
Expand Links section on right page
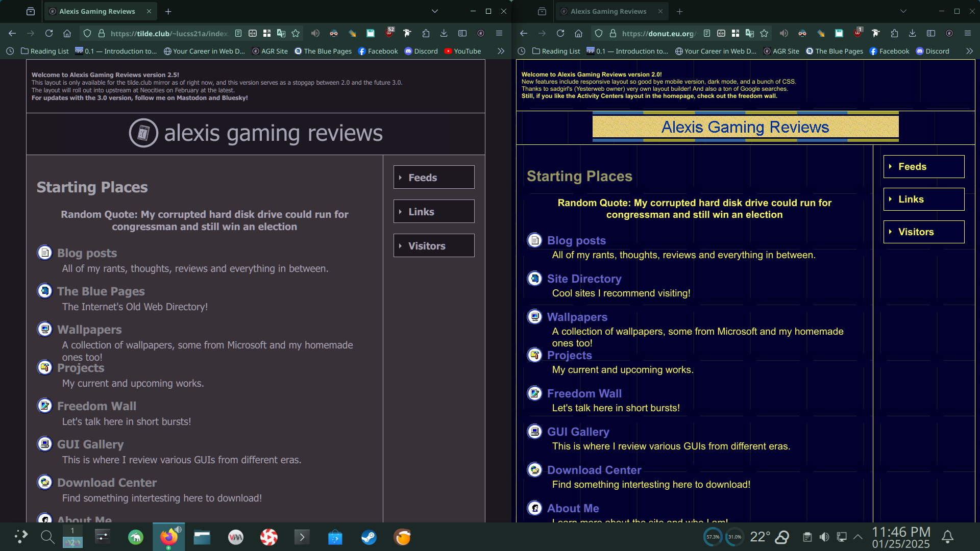[x=924, y=199]
